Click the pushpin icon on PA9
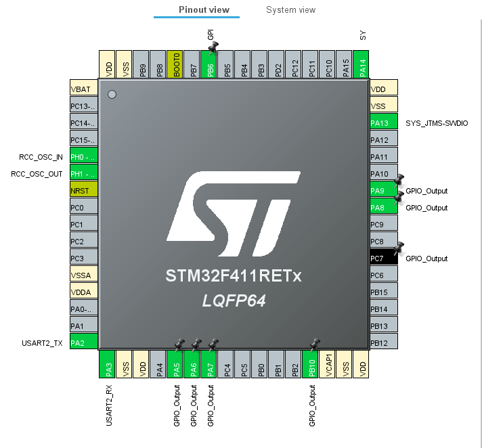This screenshot has height=448, width=482. click(x=399, y=180)
